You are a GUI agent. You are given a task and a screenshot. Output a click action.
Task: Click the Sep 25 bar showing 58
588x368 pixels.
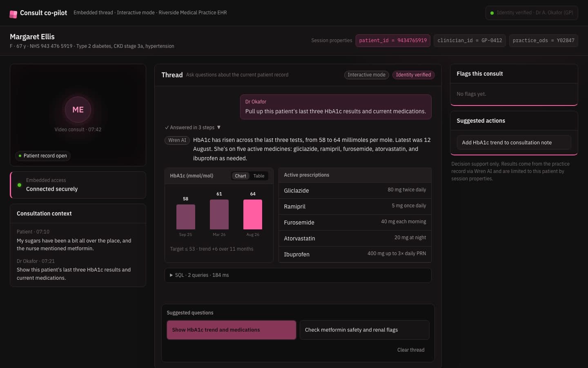185,217
